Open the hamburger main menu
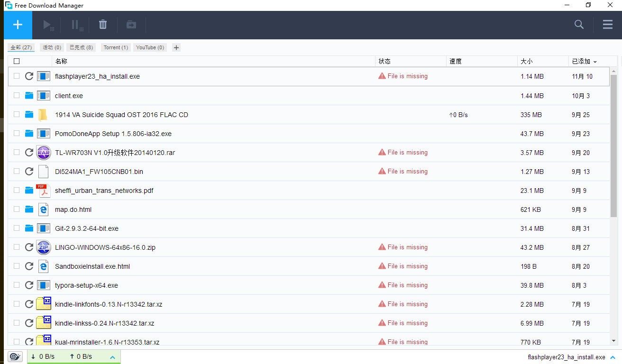Viewport: 622px width, 364px height. pyautogui.click(x=608, y=25)
